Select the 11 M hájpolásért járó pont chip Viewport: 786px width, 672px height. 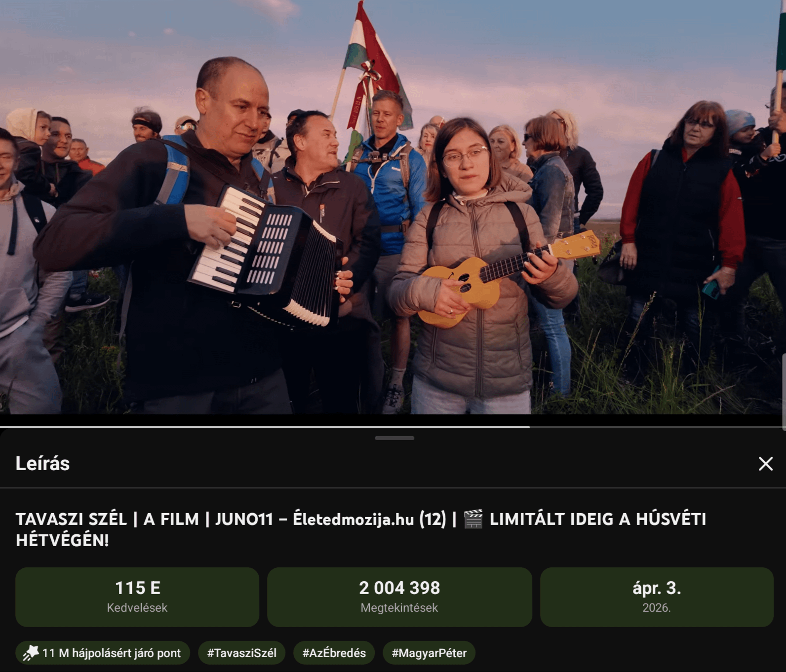[103, 653]
